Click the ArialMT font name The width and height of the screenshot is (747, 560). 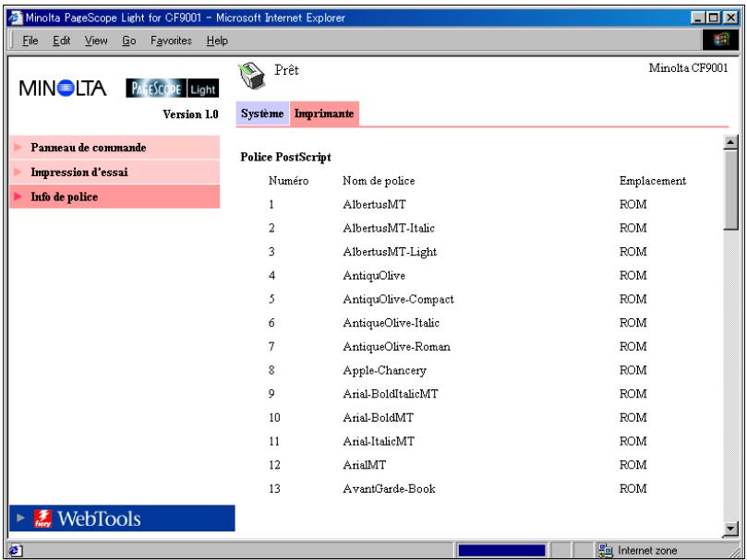click(365, 465)
